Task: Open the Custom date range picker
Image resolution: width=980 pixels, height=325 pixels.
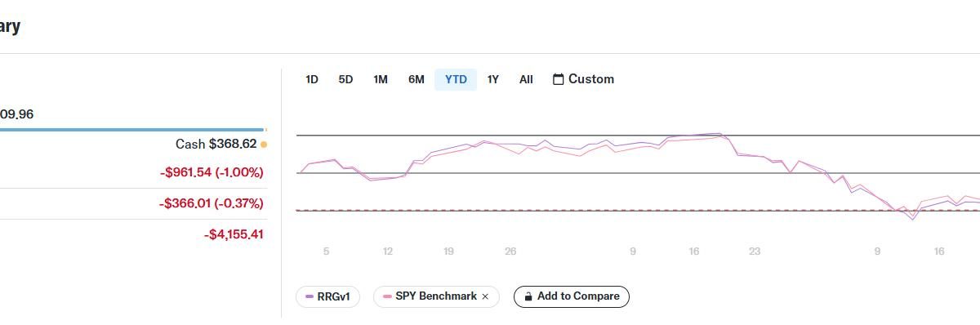Action: tap(583, 79)
